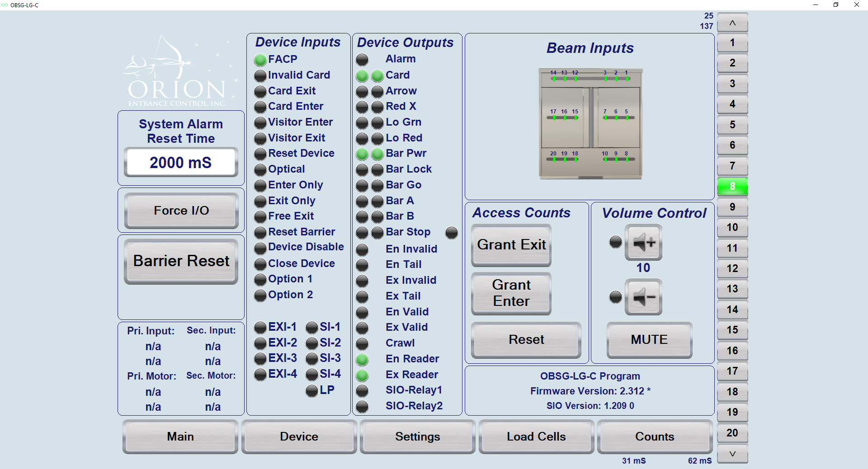Open the Load Cells tab
868x469 pixels.
(536, 436)
